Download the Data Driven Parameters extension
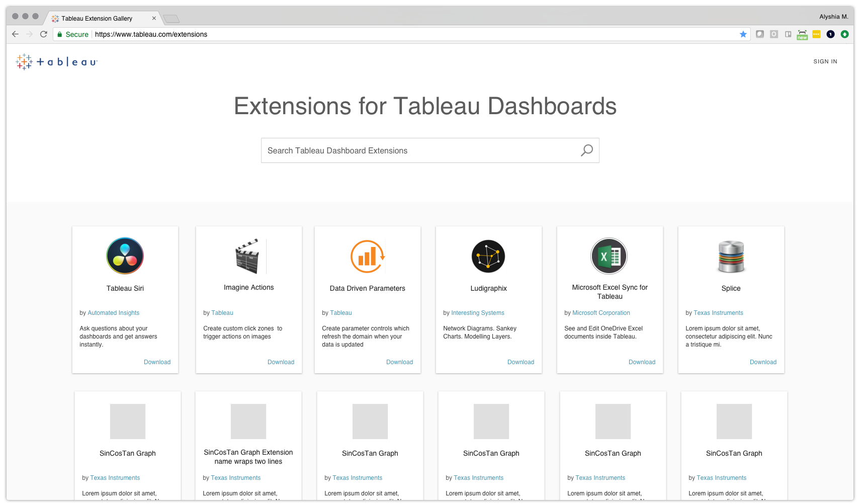This screenshot has height=504, width=860. pyautogui.click(x=399, y=362)
